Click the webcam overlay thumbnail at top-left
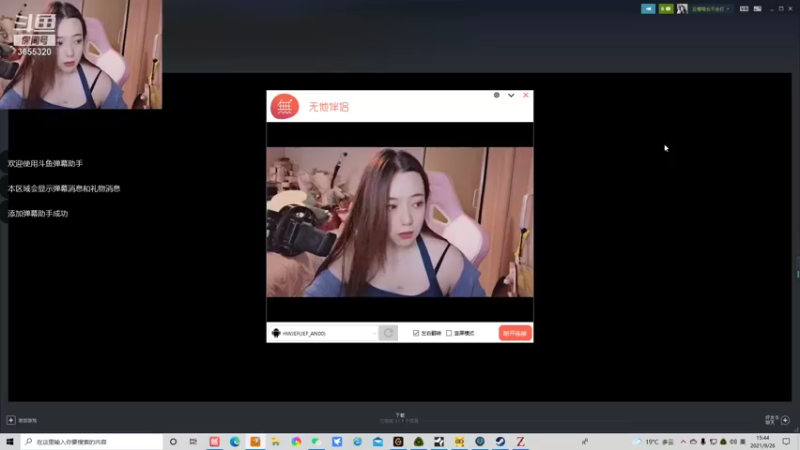This screenshot has height=450, width=800. pos(81,54)
